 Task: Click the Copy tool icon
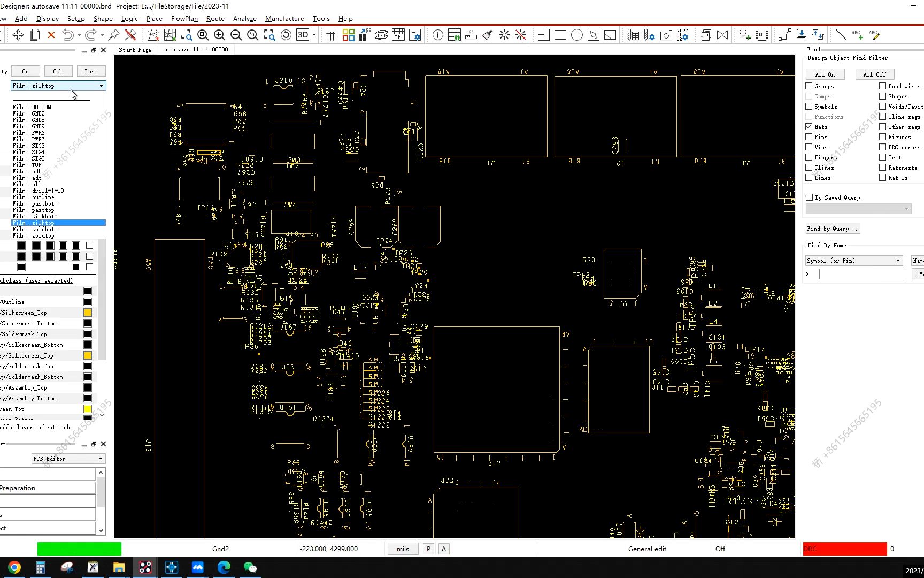click(x=35, y=35)
